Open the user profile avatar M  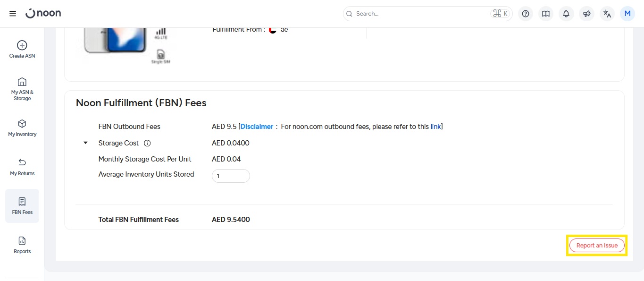627,14
